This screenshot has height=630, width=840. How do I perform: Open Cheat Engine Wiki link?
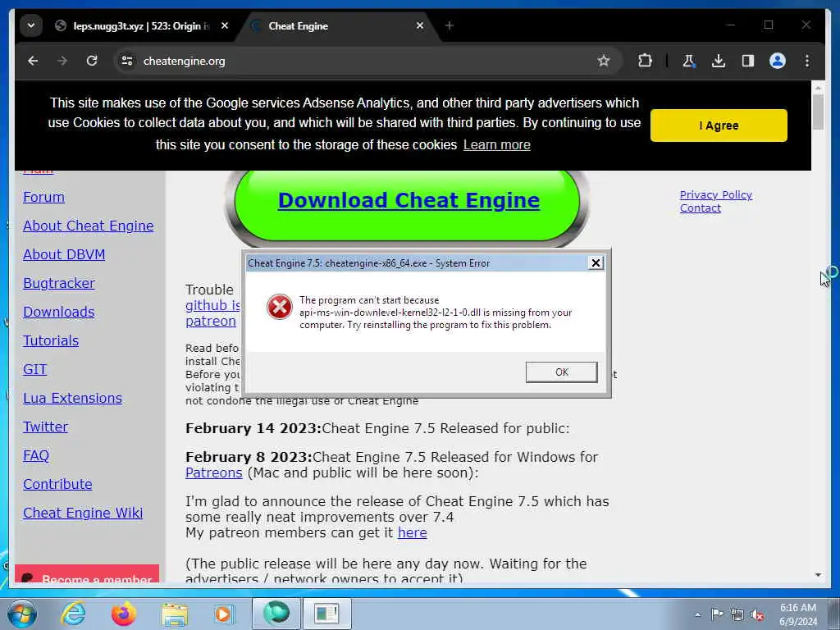83,513
